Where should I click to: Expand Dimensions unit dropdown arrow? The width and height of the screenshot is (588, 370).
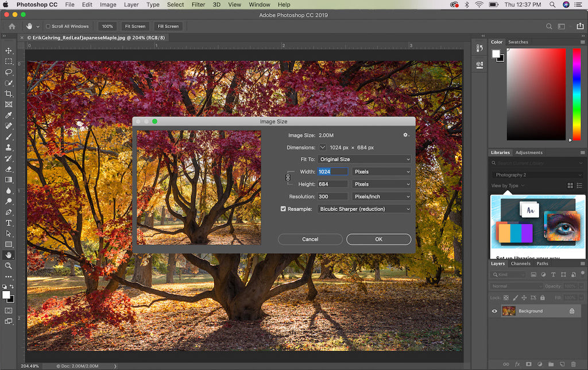(323, 147)
